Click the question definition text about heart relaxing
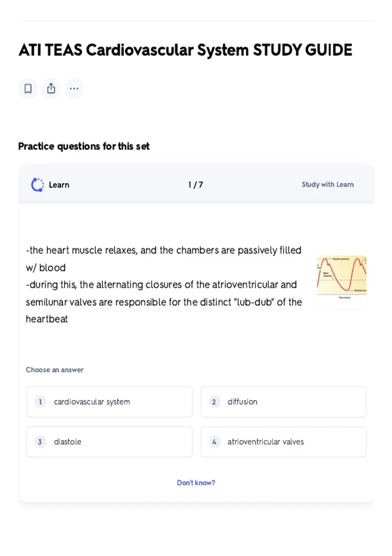The image size is (392, 556). pyautogui.click(x=164, y=285)
